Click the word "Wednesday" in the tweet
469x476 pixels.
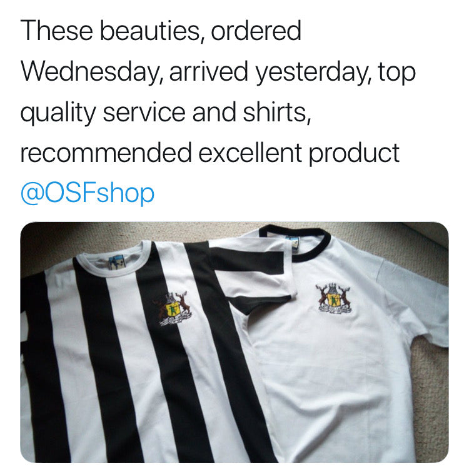coord(91,72)
